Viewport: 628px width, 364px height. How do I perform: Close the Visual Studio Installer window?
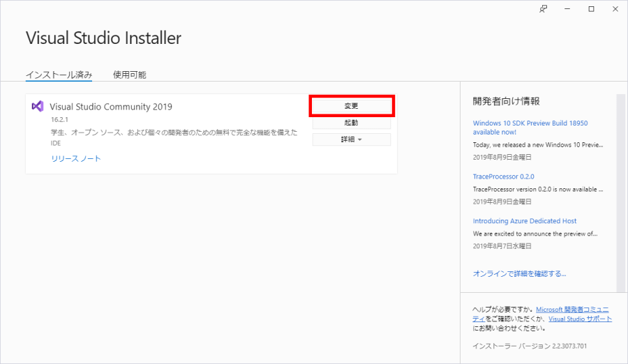615,9
